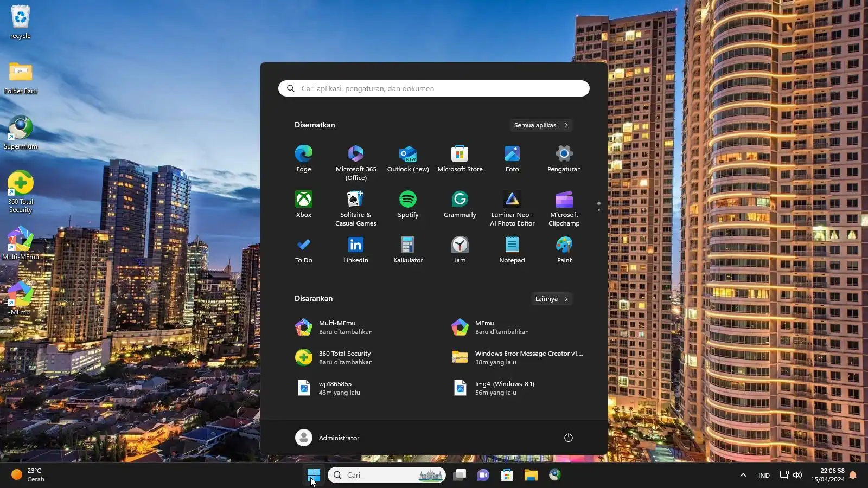Select Supermium desktop shortcut
868x488 pixels.
click(x=21, y=133)
